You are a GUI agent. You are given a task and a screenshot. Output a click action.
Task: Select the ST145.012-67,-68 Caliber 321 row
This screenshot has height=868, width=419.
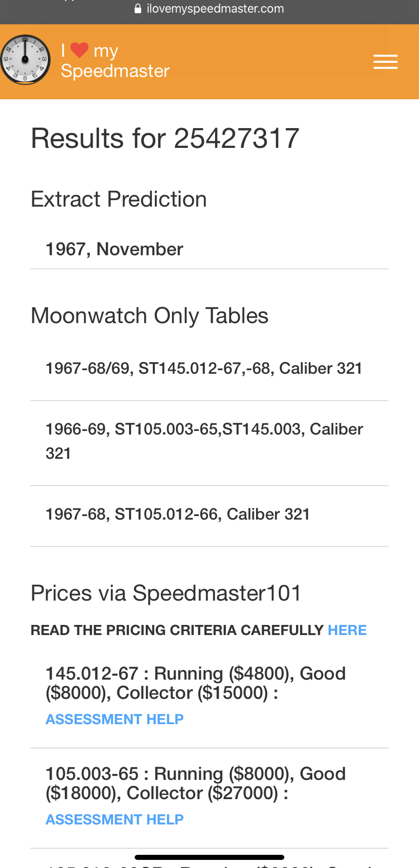point(203,368)
